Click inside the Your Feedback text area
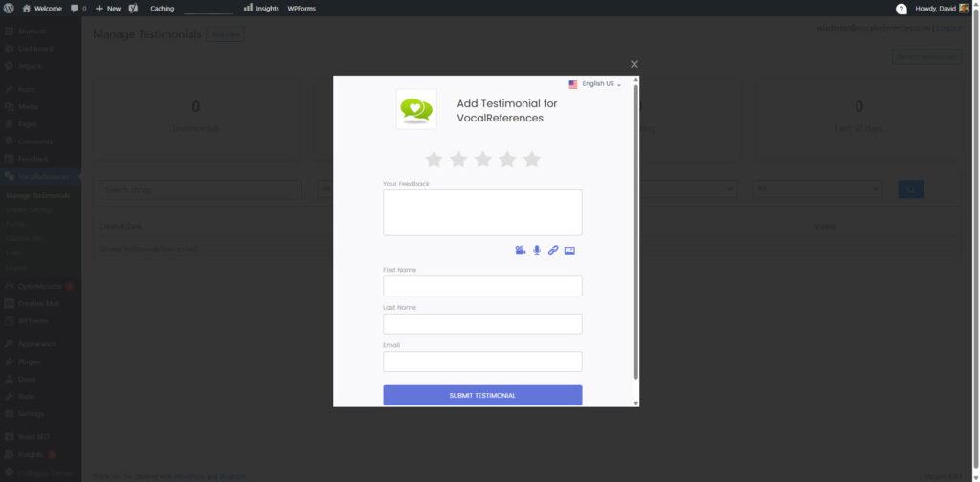The image size is (980, 482). click(482, 212)
